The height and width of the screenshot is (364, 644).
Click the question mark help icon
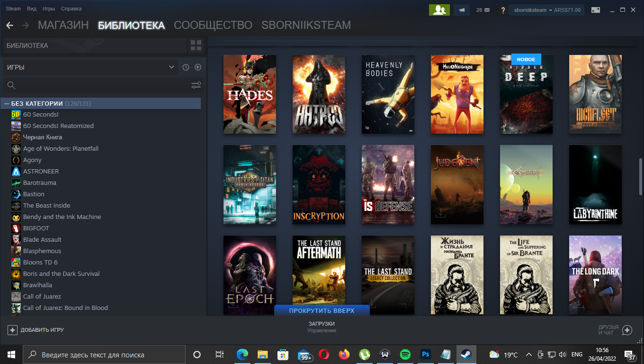[503, 10]
